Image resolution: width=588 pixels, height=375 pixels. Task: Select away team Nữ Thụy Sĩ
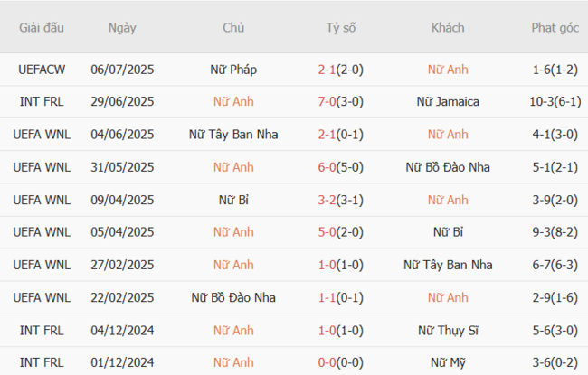448,330
